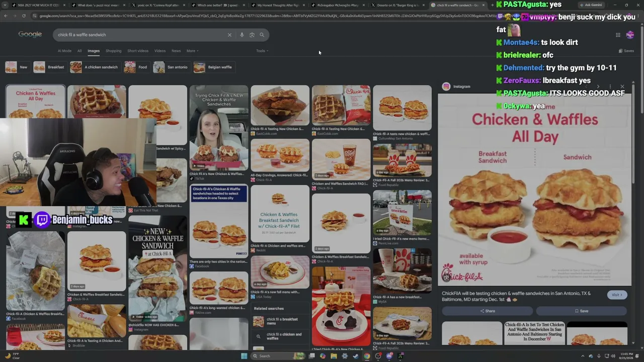
Task: Open the Google apps grid
Action: pos(618,35)
